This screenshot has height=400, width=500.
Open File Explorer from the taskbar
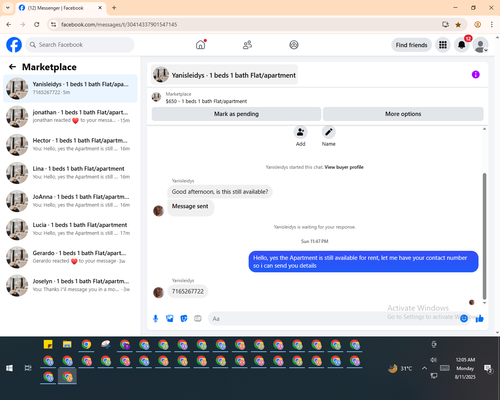pos(67,344)
